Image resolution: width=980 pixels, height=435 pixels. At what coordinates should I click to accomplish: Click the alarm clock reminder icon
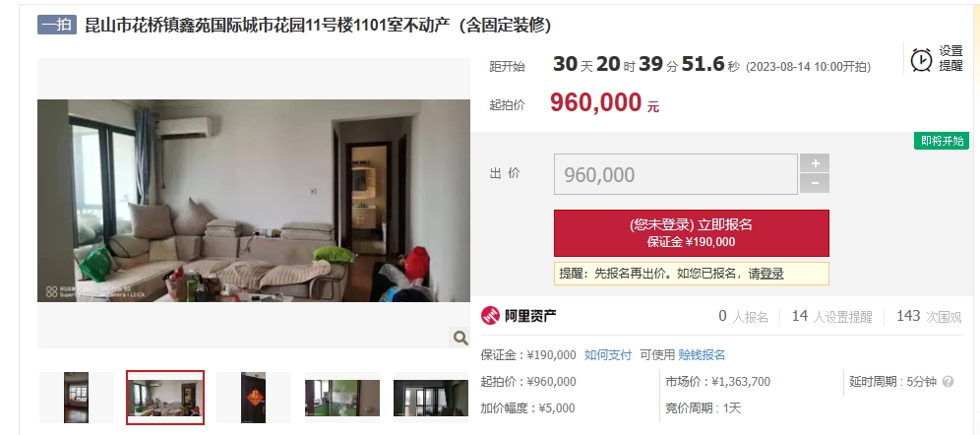(x=921, y=59)
